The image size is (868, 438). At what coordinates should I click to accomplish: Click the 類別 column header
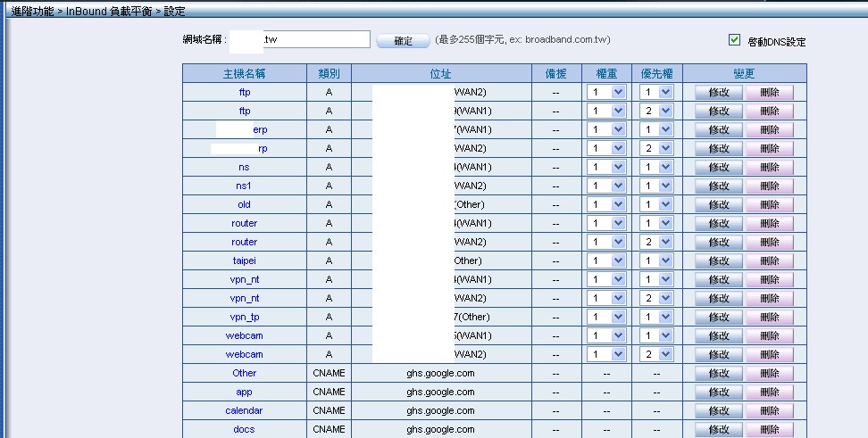tap(329, 73)
